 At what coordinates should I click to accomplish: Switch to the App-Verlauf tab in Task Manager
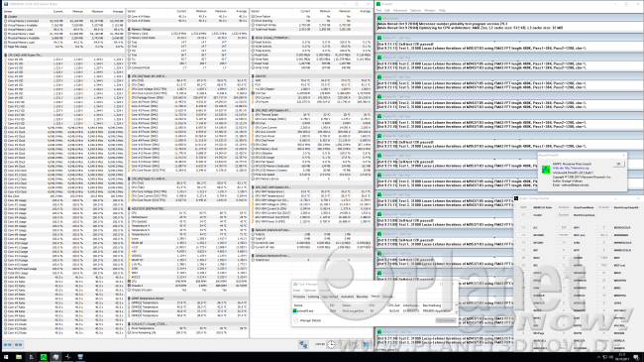pyautogui.click(x=330, y=297)
